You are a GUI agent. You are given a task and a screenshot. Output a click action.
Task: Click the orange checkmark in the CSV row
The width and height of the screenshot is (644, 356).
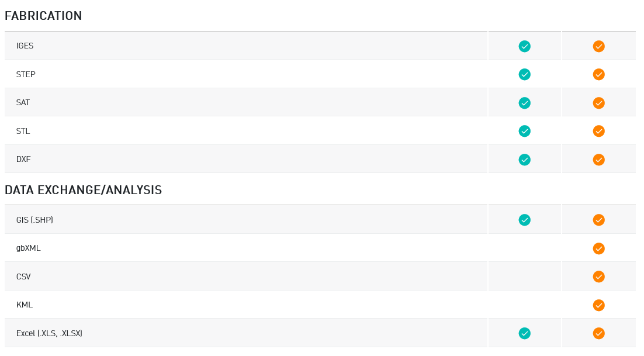tap(599, 276)
